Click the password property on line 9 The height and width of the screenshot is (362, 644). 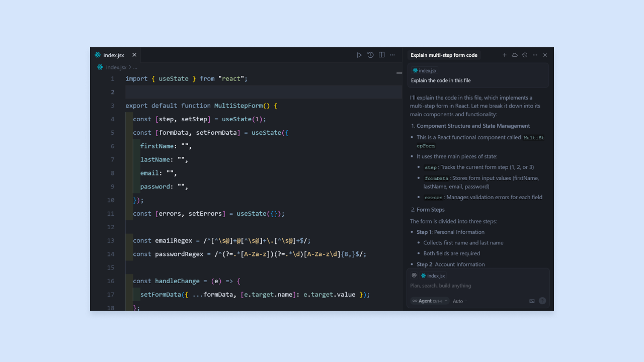(155, 187)
